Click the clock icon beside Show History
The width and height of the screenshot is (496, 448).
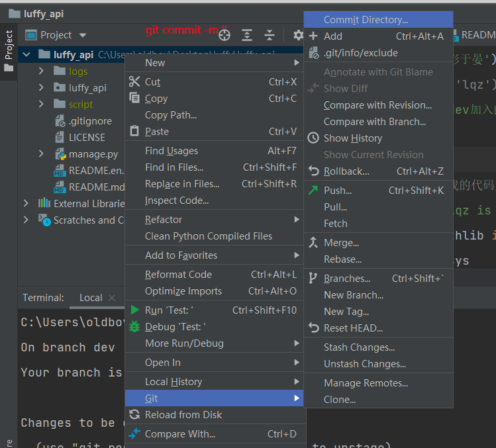click(313, 138)
